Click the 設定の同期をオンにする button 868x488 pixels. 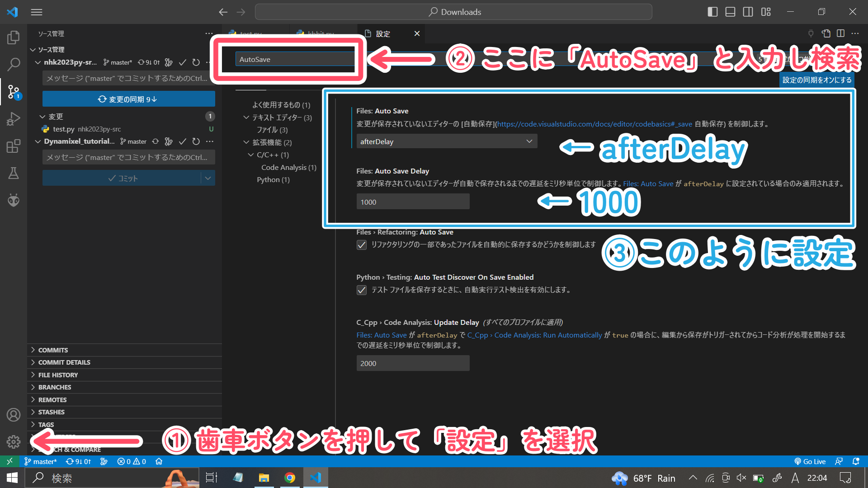pos(816,80)
